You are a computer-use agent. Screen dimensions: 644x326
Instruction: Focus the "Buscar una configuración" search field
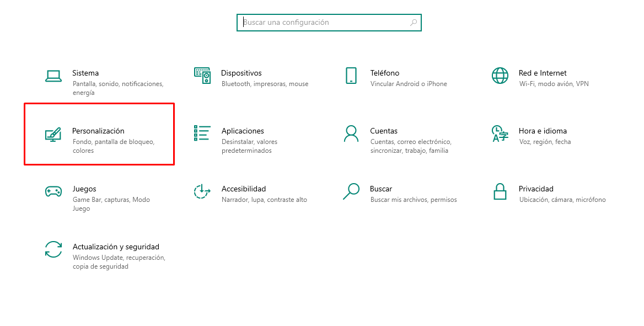tap(325, 23)
